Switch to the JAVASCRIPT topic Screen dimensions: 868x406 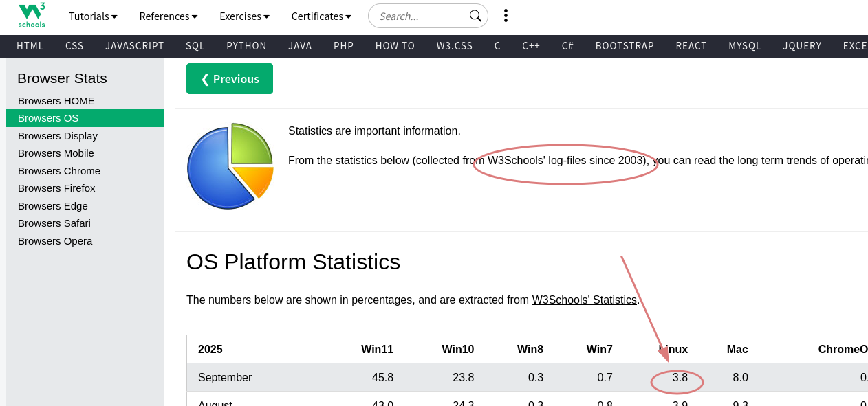coord(135,46)
